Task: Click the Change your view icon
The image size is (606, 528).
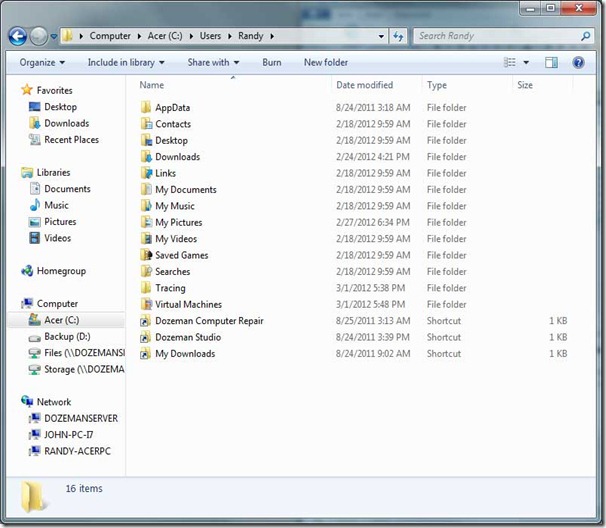Action: click(x=509, y=62)
